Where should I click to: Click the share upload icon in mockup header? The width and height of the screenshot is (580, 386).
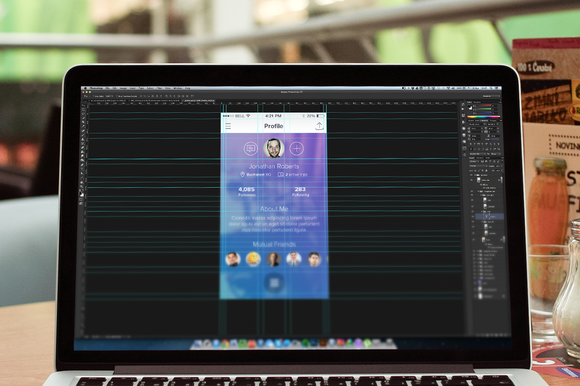click(x=319, y=126)
